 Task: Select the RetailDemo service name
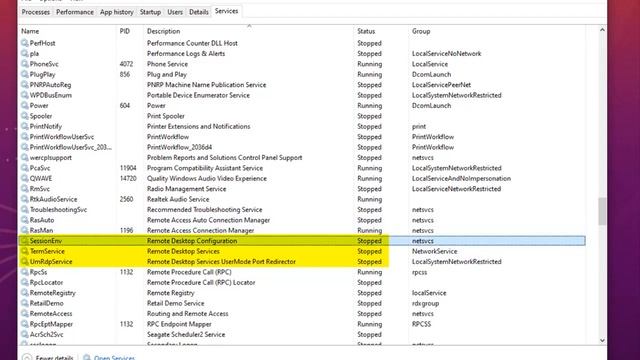click(x=47, y=303)
